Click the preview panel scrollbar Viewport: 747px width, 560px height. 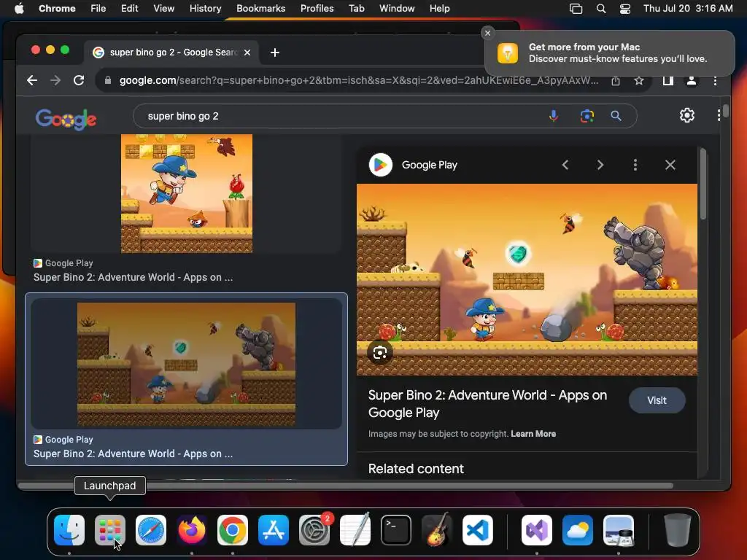click(703, 184)
